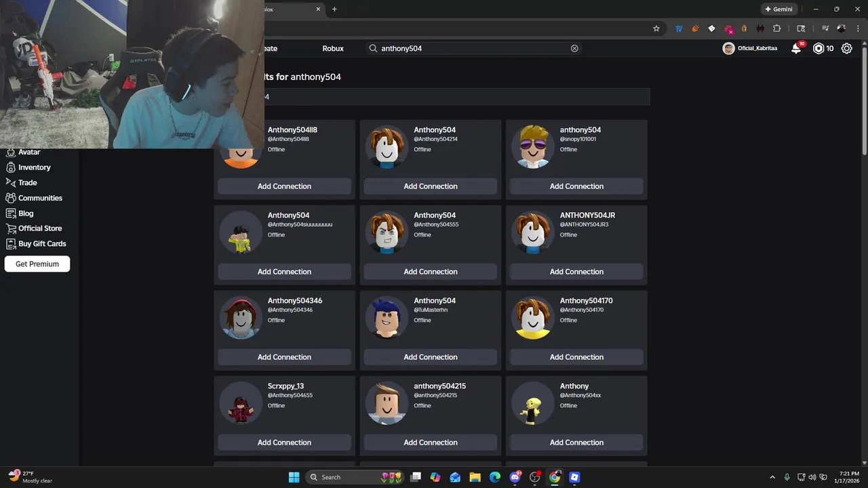Open the weather widget on the taskbar
The image size is (868, 488).
(31, 477)
